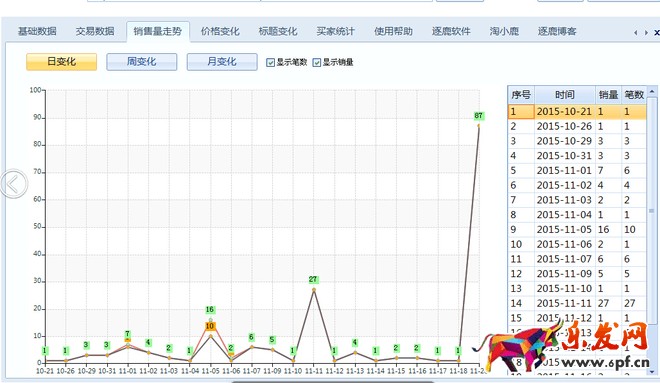Image resolution: width=660 pixels, height=383 pixels.
Task: Select the 2015-11-11 table row
Action: 577,303
